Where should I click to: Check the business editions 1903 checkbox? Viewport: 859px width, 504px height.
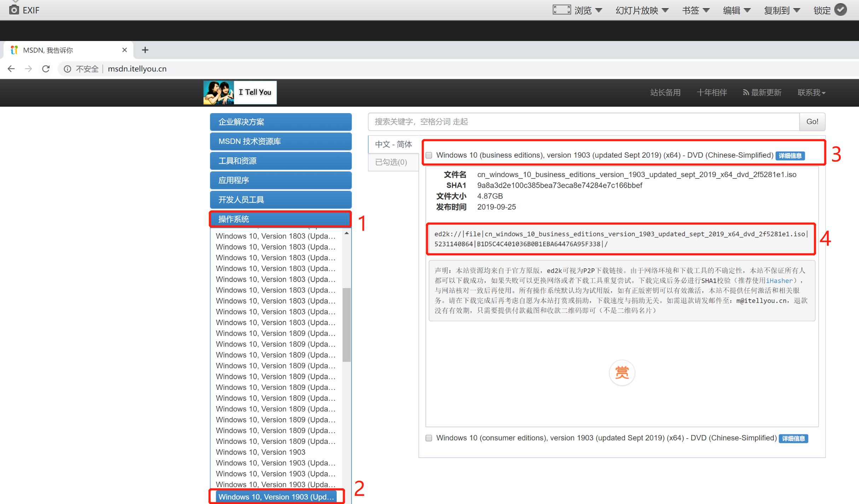(429, 156)
